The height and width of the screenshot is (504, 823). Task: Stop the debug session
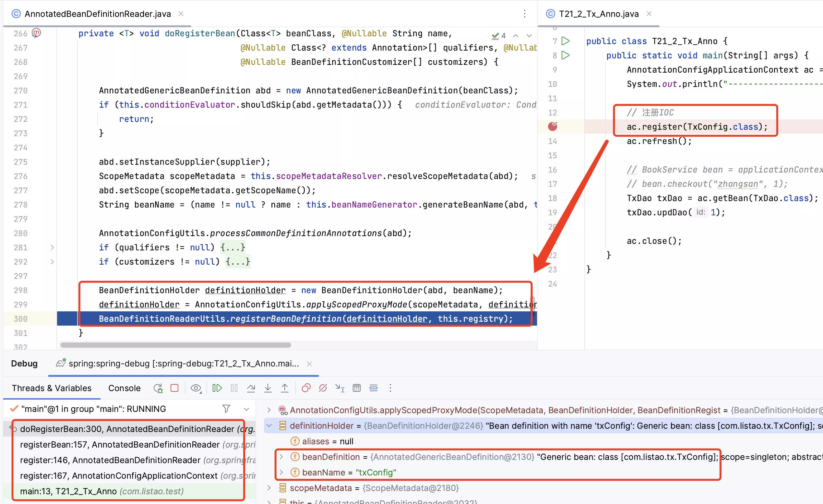174,388
